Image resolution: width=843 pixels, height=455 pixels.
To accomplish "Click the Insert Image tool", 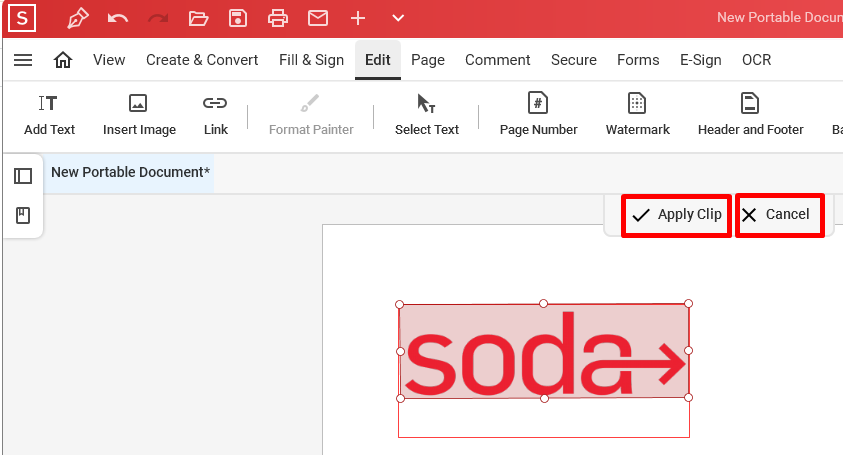I will tap(139, 115).
